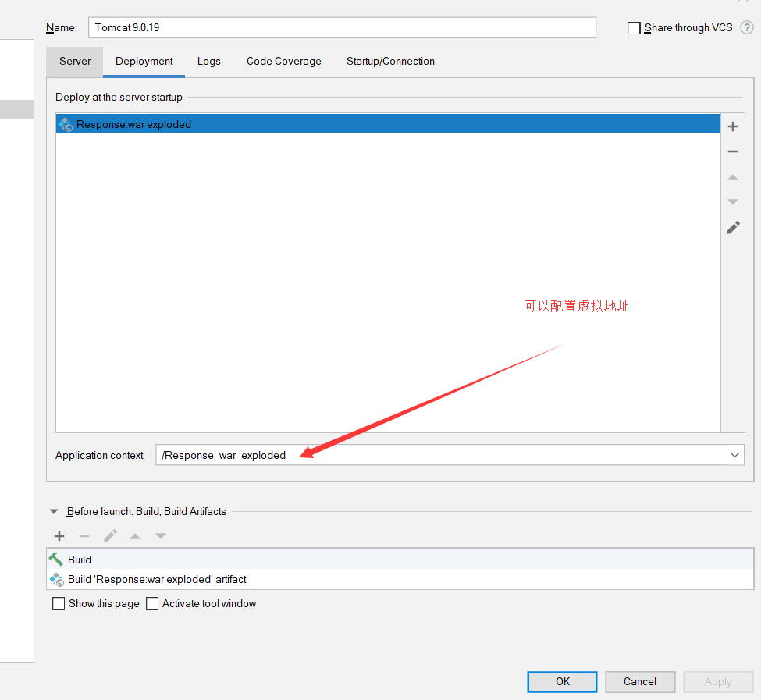Image resolution: width=761 pixels, height=700 pixels.
Task: Add a before launch task
Action: [59, 536]
